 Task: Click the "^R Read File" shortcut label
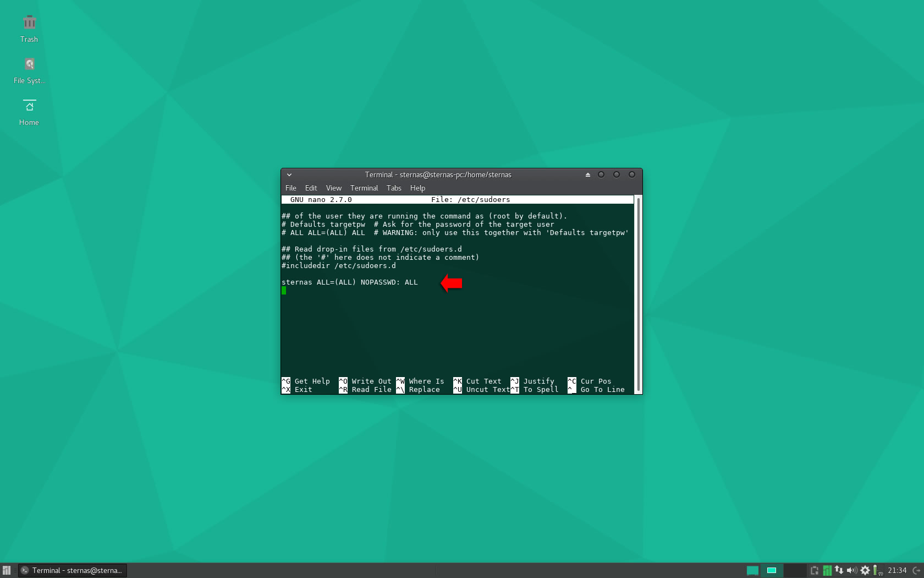click(x=365, y=390)
